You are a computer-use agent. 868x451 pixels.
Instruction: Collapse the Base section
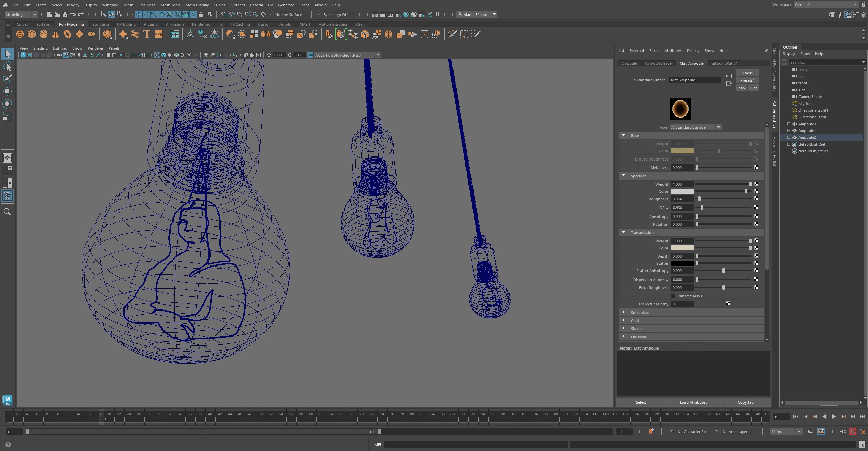point(623,135)
